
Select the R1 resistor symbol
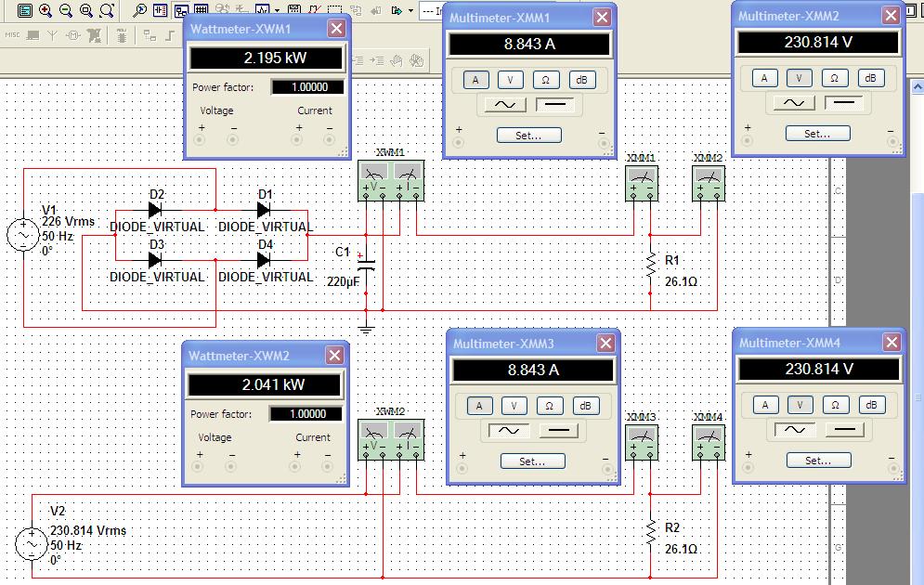click(651, 265)
